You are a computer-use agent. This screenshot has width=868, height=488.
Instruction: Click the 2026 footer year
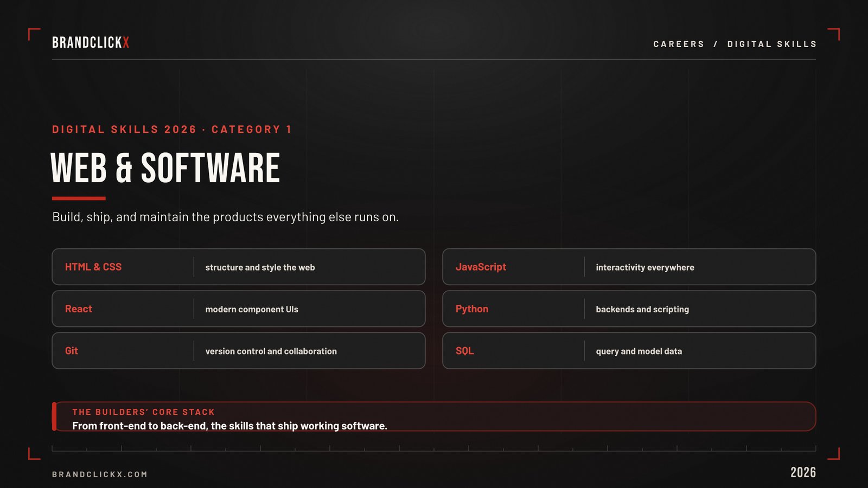(x=803, y=472)
